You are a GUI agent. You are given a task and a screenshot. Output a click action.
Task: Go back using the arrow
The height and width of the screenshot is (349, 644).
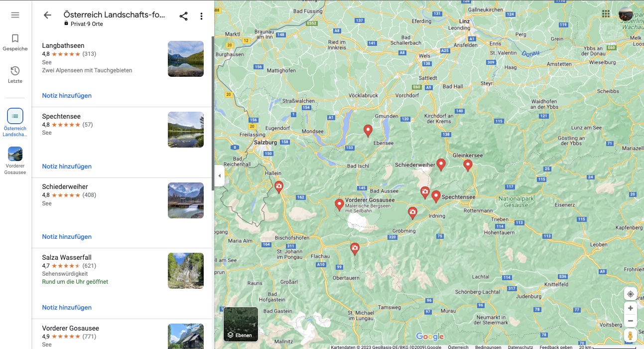[47, 15]
